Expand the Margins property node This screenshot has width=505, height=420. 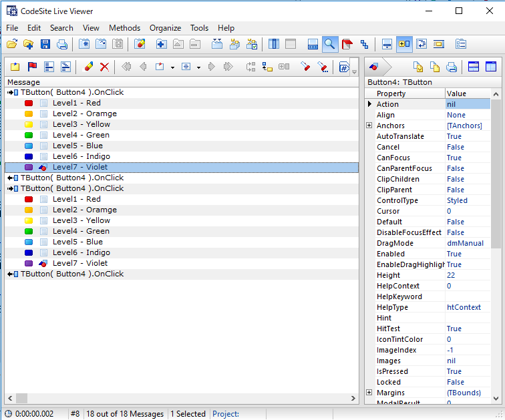tap(369, 393)
